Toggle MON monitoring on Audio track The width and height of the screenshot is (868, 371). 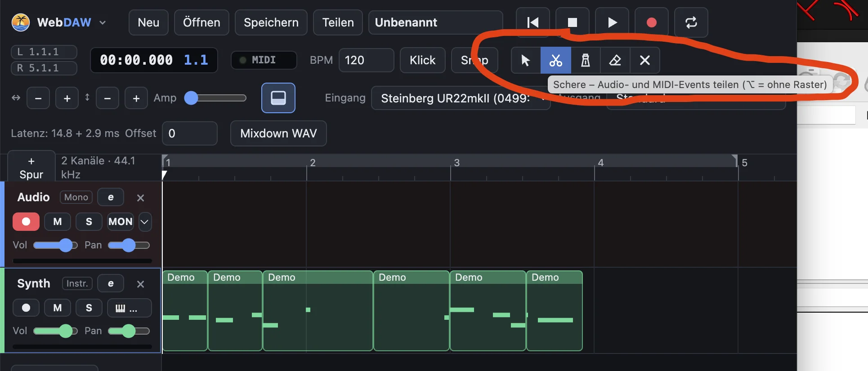pyautogui.click(x=121, y=221)
